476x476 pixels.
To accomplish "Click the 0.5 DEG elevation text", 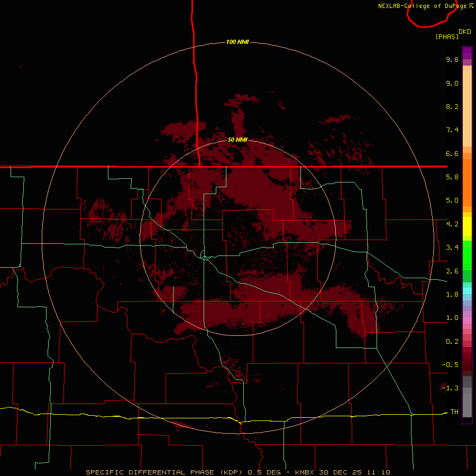I will [264, 472].
